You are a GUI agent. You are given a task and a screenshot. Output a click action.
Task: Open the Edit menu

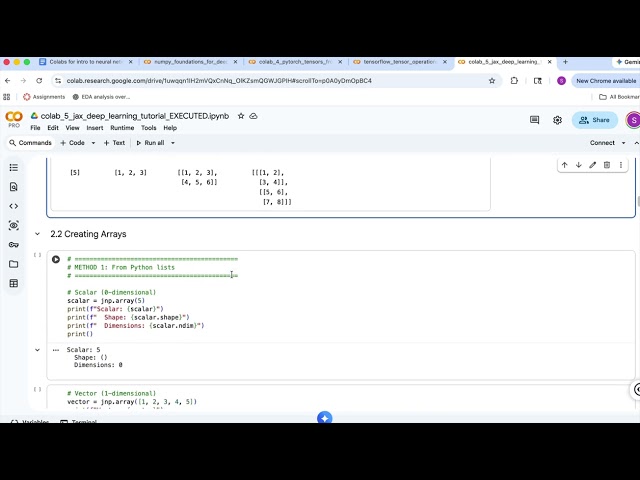point(53,128)
